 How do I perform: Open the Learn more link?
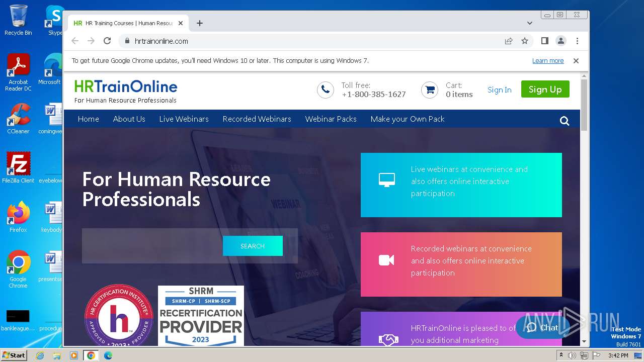coord(548,61)
